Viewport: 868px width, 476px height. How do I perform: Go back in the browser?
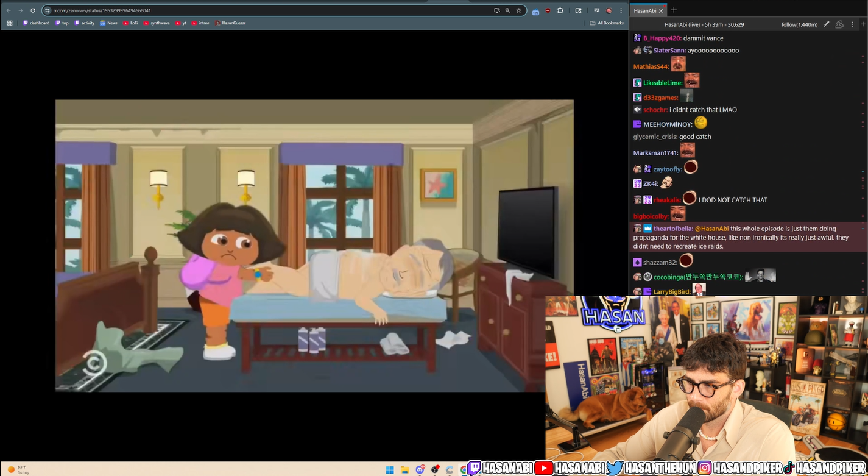tap(9, 10)
